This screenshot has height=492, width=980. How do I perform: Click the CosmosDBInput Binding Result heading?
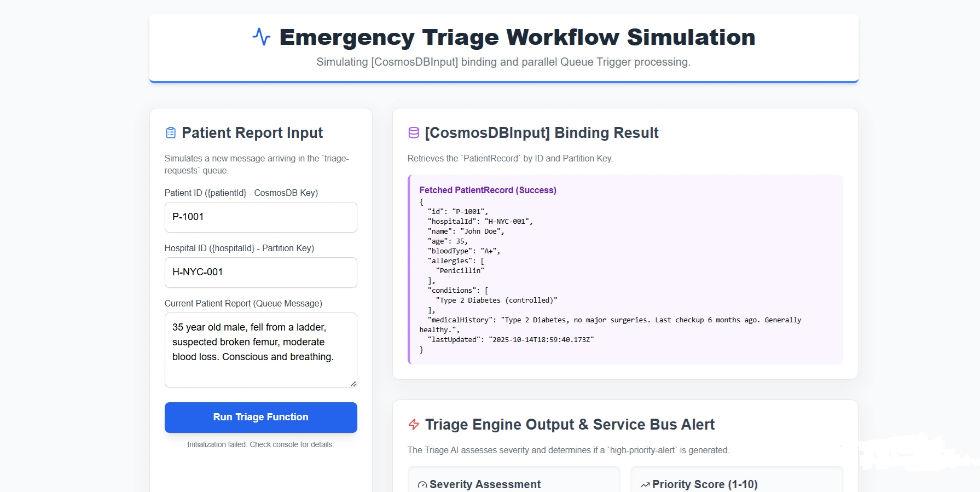pos(541,133)
